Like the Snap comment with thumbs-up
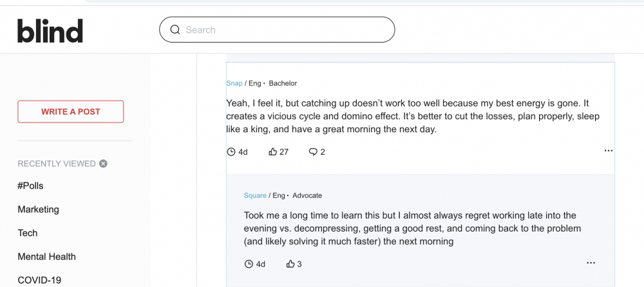 (272, 152)
